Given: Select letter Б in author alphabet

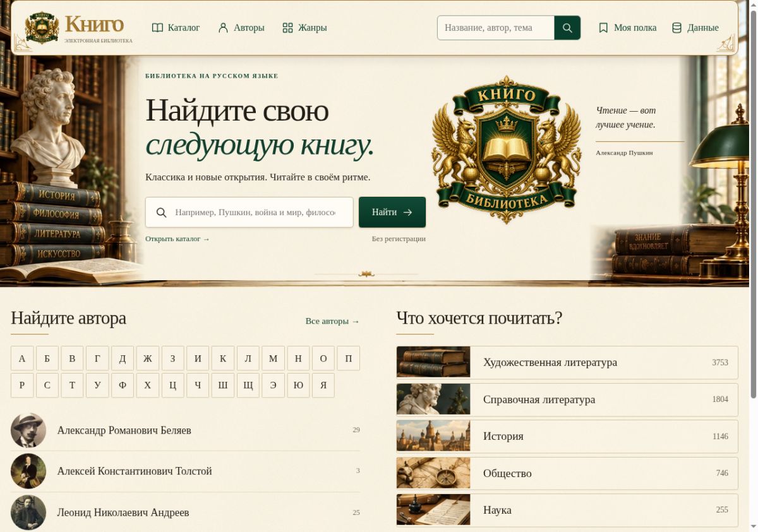Looking at the screenshot, I should click(x=47, y=358).
